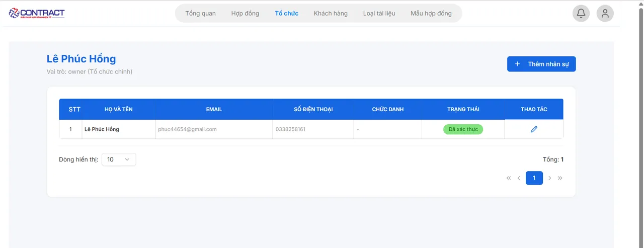This screenshot has width=644, height=248.
Task: Go to the first page using double-left arrows
Action: [509, 178]
